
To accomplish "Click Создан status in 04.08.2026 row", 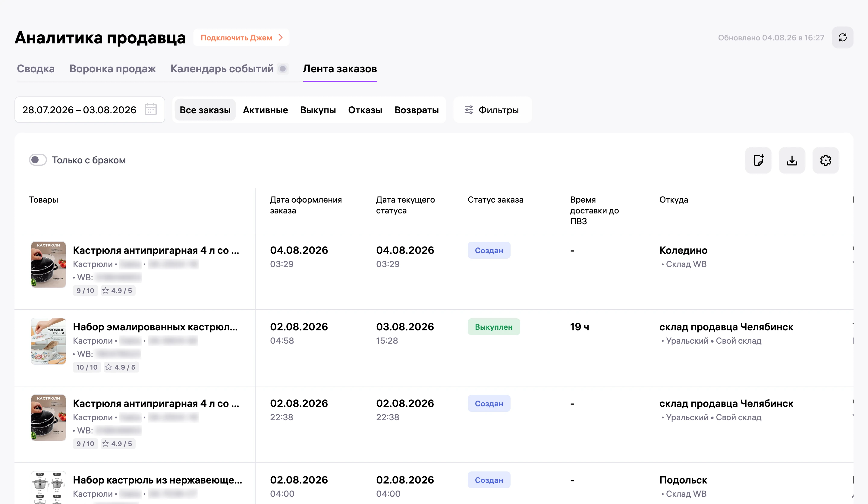I will point(489,250).
